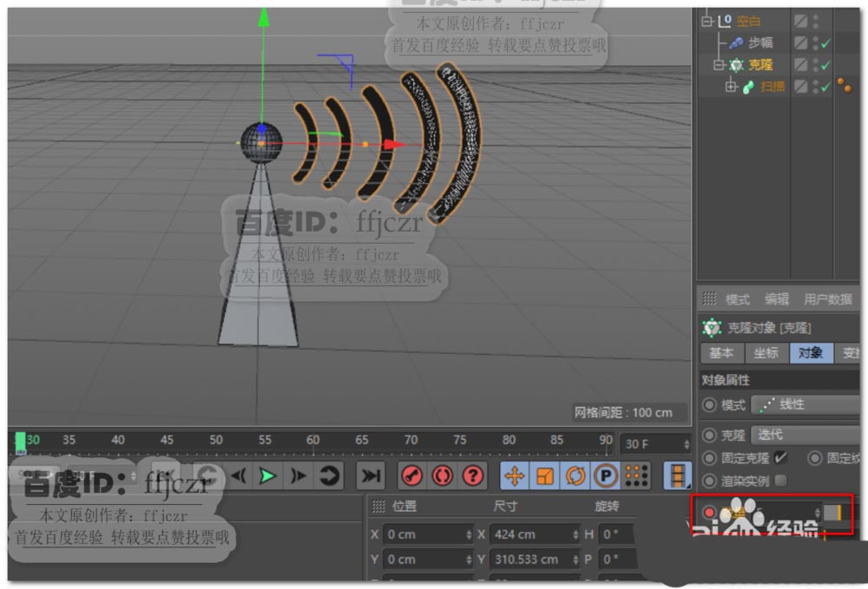
Task: Collapse the 空白 null hierarchy
Action: [707, 21]
